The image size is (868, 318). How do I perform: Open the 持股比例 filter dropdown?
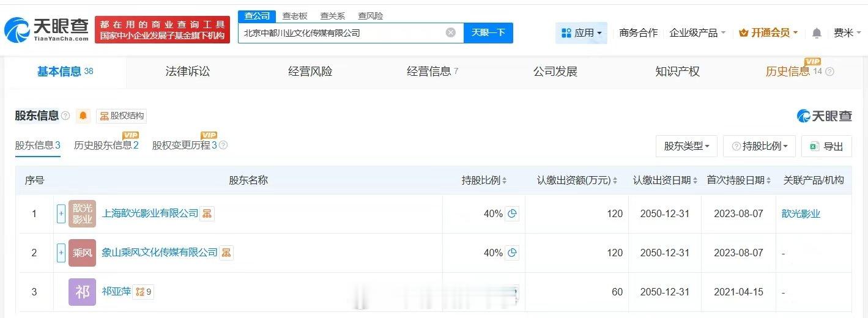click(759, 146)
